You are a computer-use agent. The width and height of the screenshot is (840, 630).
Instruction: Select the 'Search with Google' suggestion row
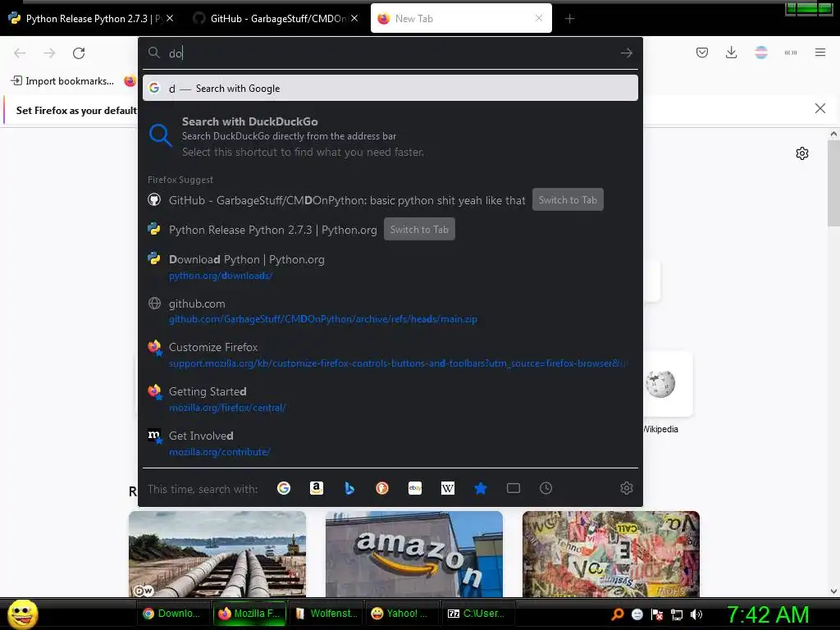(x=390, y=89)
